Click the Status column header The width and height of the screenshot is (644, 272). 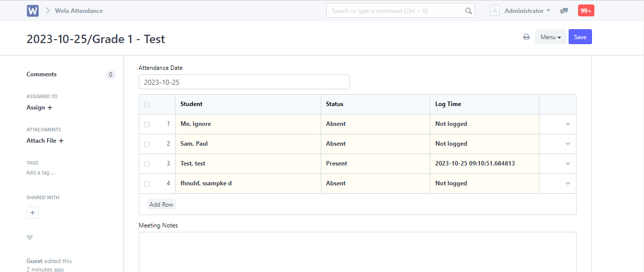click(x=375, y=104)
